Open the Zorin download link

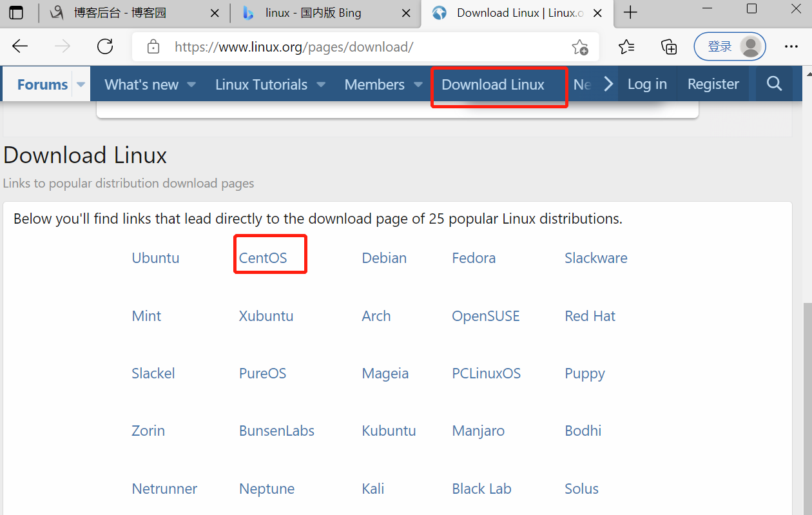click(148, 431)
